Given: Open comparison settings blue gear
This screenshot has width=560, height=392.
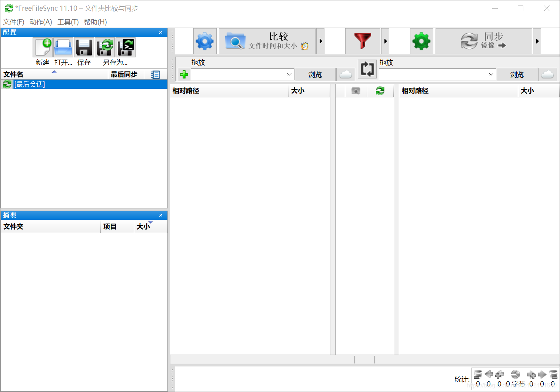Looking at the screenshot, I should click(x=205, y=41).
